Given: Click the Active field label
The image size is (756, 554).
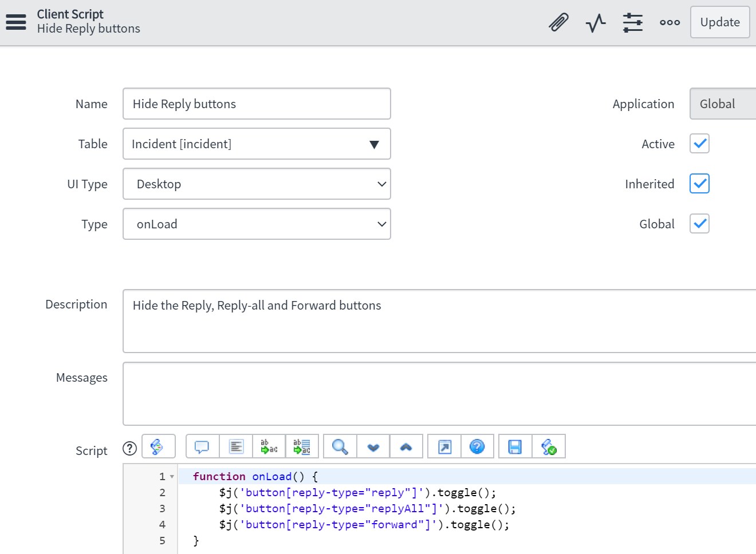Looking at the screenshot, I should click(x=658, y=144).
